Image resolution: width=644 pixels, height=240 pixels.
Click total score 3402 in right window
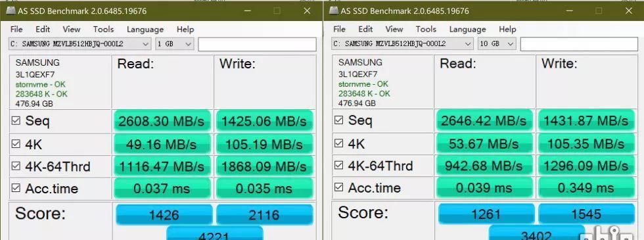coord(537,233)
